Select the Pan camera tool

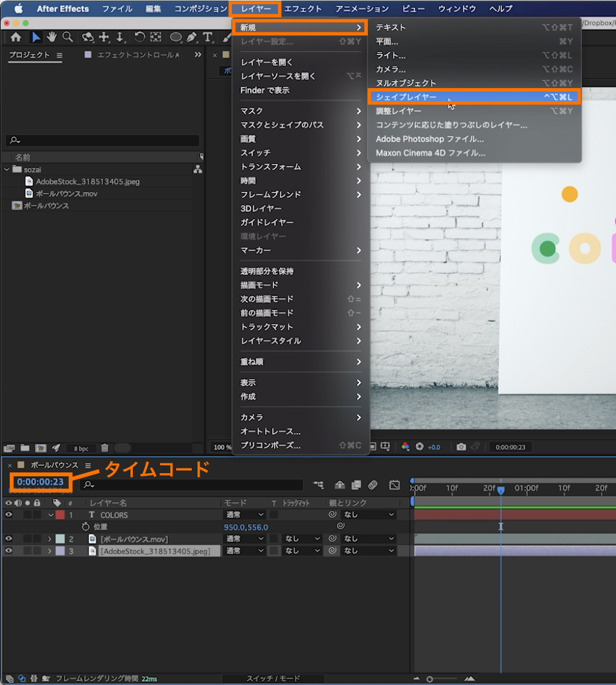104,37
